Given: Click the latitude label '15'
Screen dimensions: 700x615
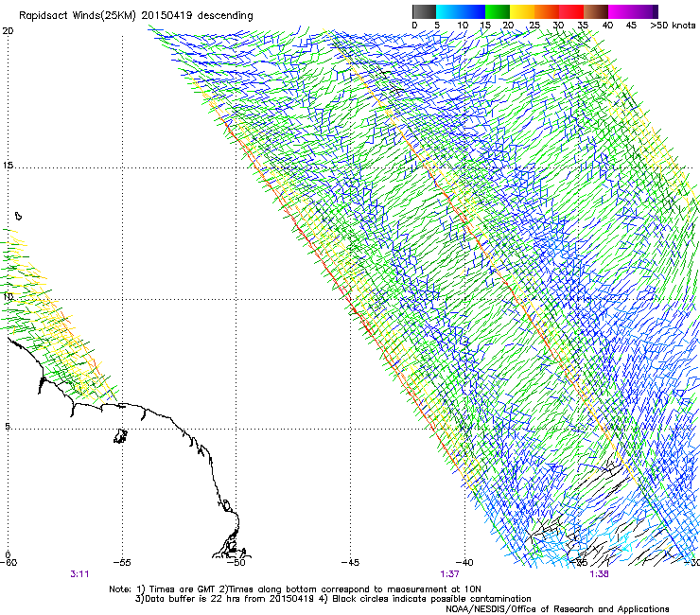Looking at the screenshot, I should click(x=8, y=166).
